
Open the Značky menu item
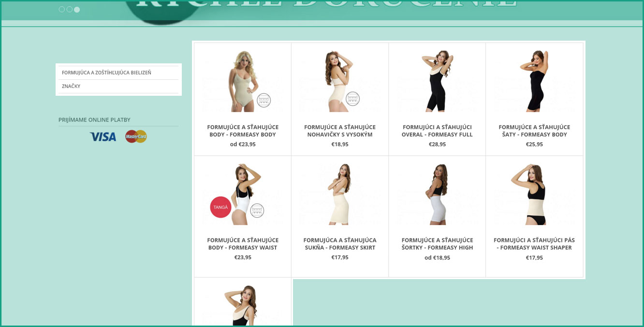(118, 86)
